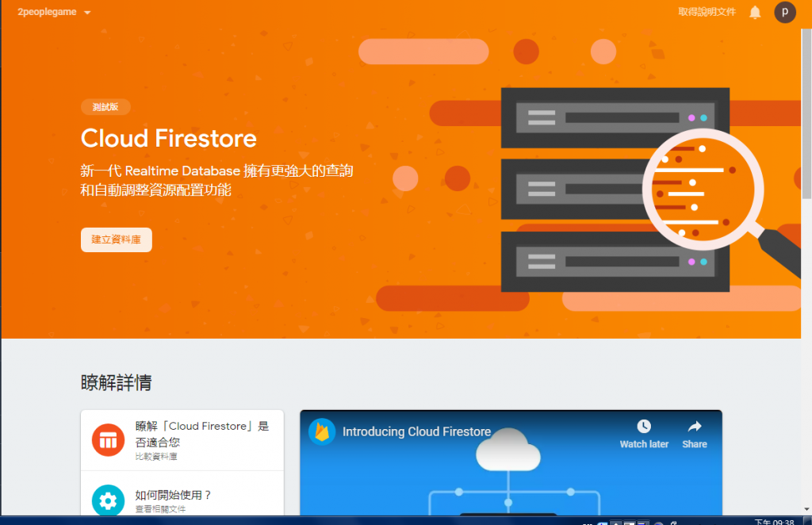Click the 瞭解詳情 section heading
The image size is (812, 525).
117,382
